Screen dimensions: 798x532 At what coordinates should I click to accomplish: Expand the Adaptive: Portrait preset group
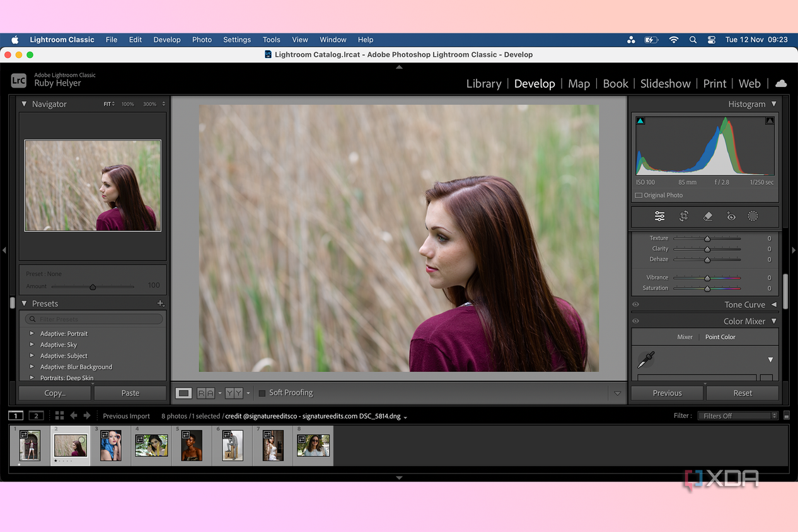click(32, 333)
